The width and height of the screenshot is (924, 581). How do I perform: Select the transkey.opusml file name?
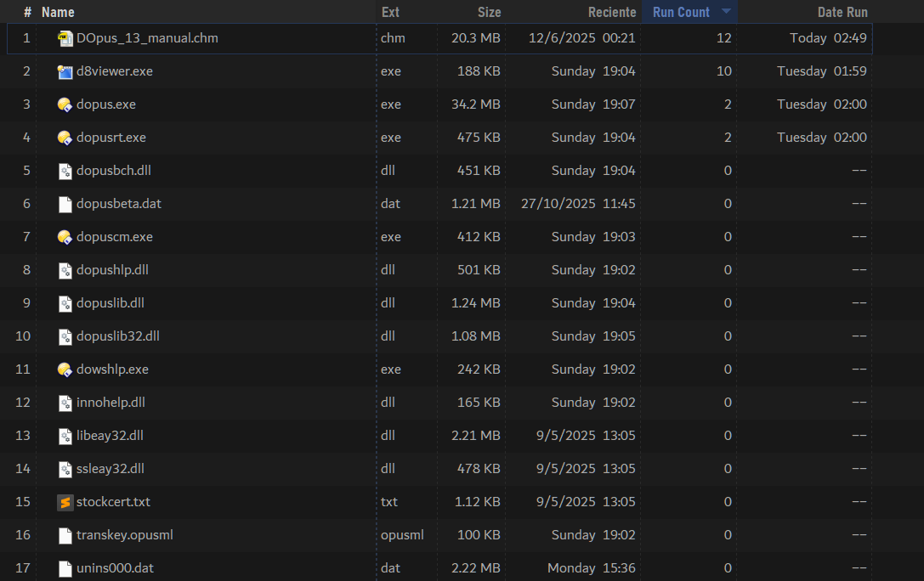(124, 535)
